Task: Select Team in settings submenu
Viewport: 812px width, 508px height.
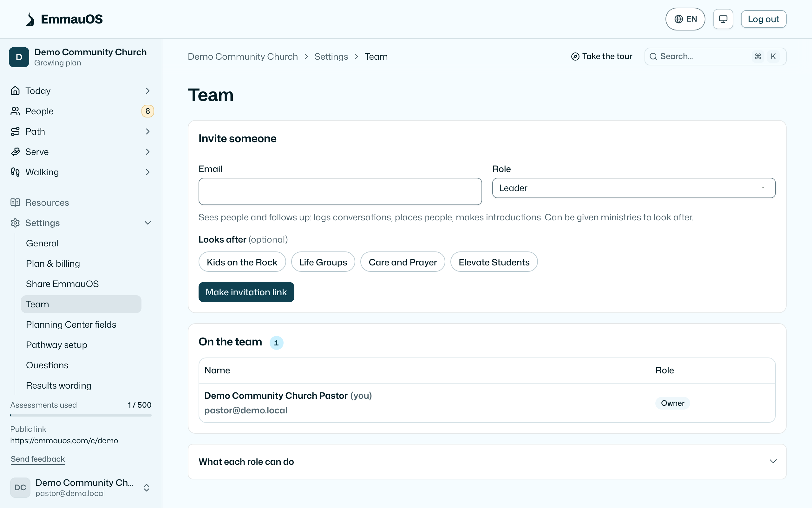Action: (81, 304)
